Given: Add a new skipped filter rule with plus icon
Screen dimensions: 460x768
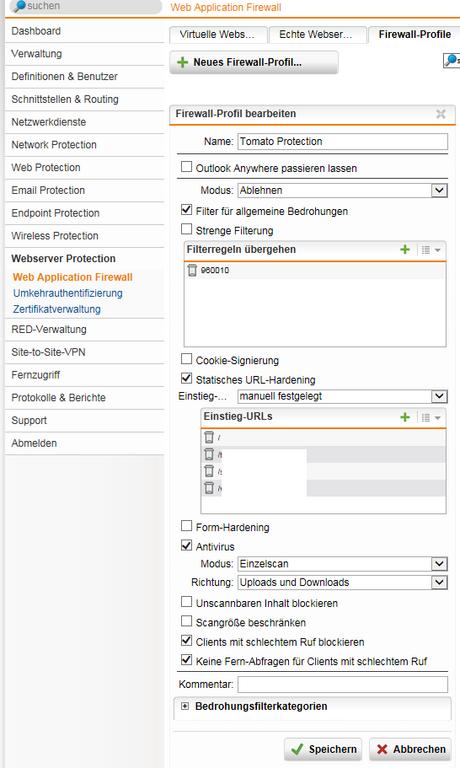Looking at the screenshot, I should [405, 249].
